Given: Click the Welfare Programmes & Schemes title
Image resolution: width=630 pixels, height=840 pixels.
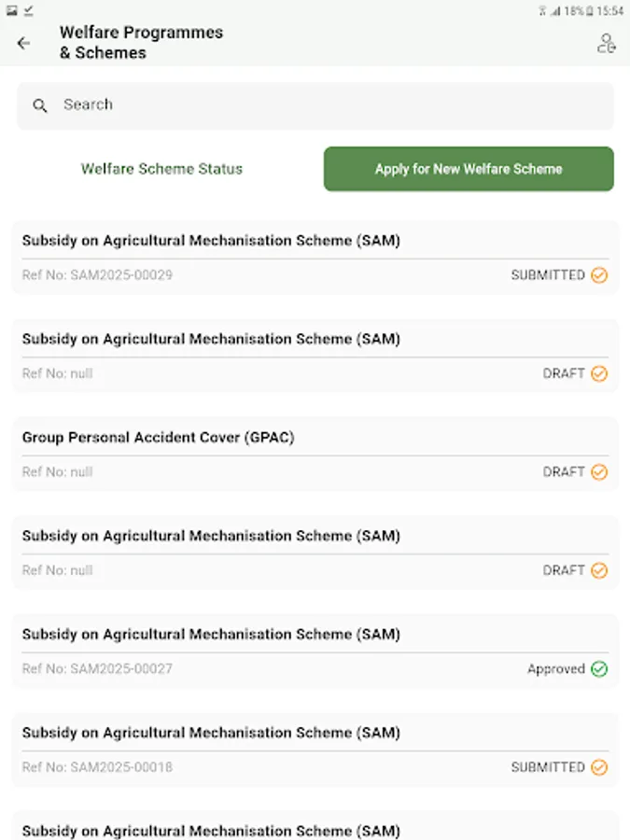Looking at the screenshot, I should [x=141, y=43].
